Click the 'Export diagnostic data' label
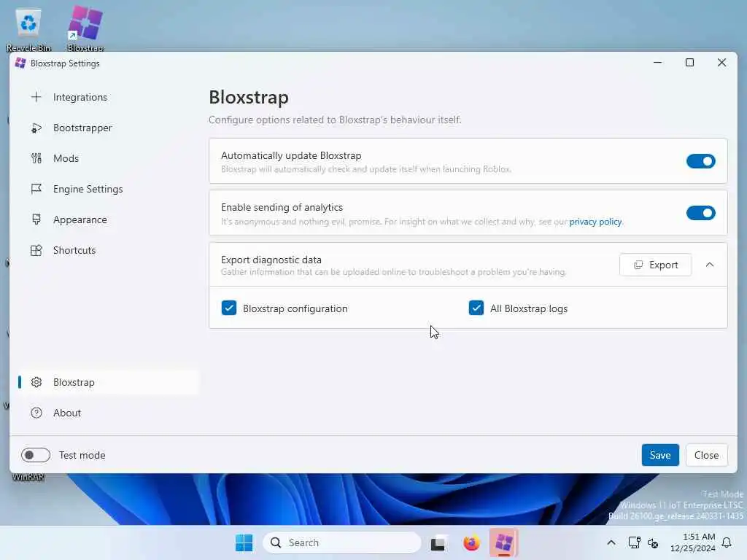 (271, 260)
